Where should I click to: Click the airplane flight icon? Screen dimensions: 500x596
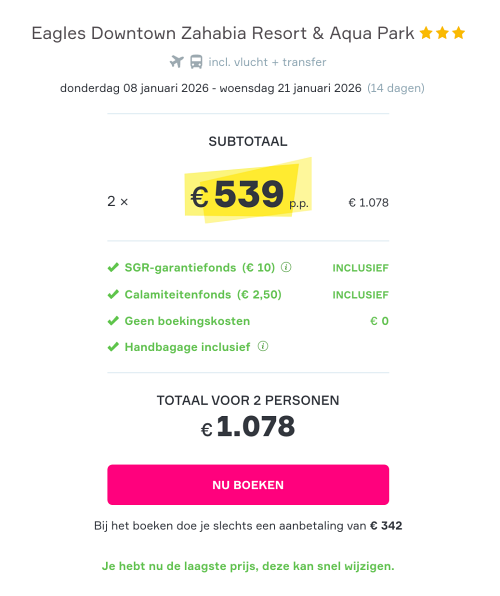coord(176,62)
